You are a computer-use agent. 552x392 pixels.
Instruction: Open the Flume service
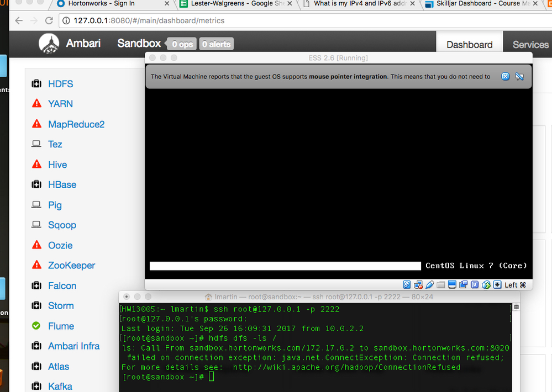[61, 326]
